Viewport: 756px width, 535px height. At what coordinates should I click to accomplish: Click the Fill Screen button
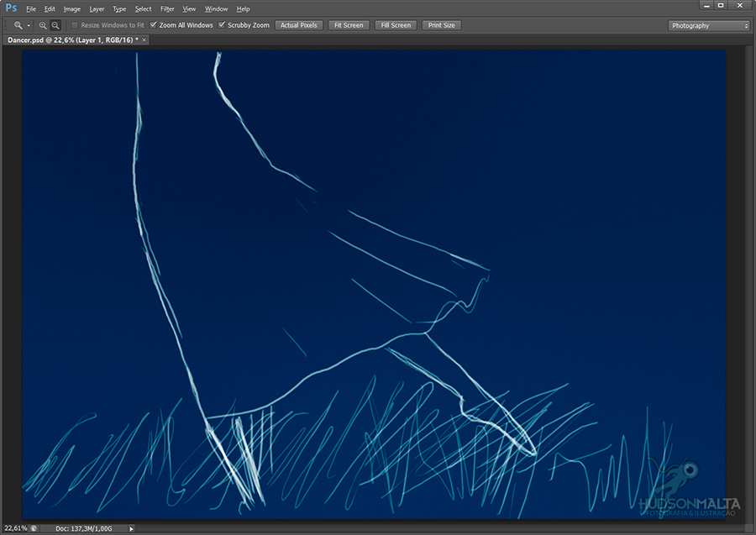pyautogui.click(x=396, y=25)
